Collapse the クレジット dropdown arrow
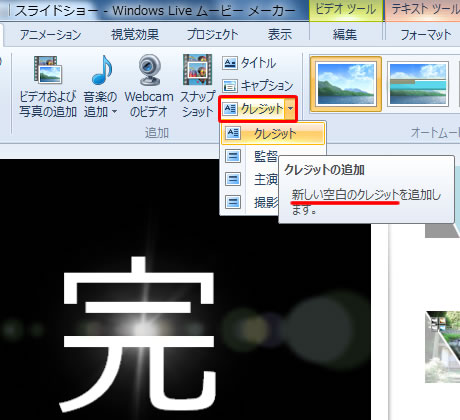Image resolution: width=460 pixels, height=420 pixels. point(291,109)
